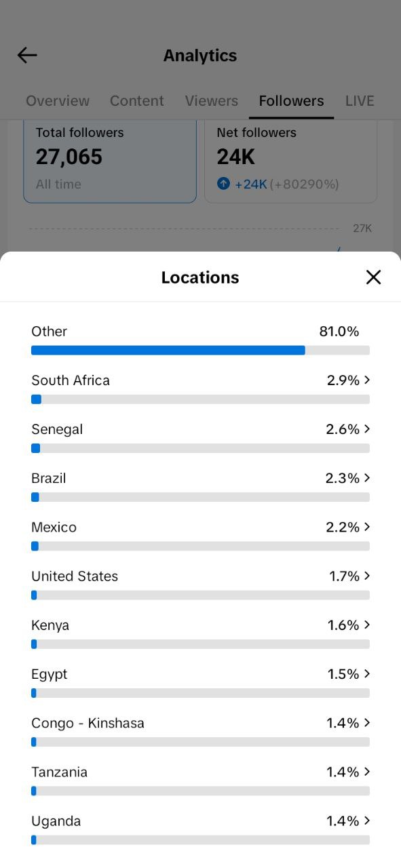Select the Net followers card
401x868 pixels.
click(291, 161)
